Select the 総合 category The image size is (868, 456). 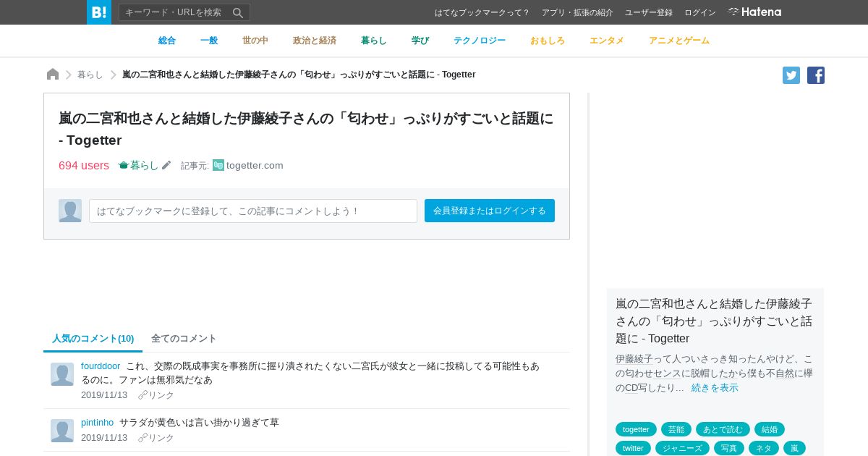tap(167, 41)
